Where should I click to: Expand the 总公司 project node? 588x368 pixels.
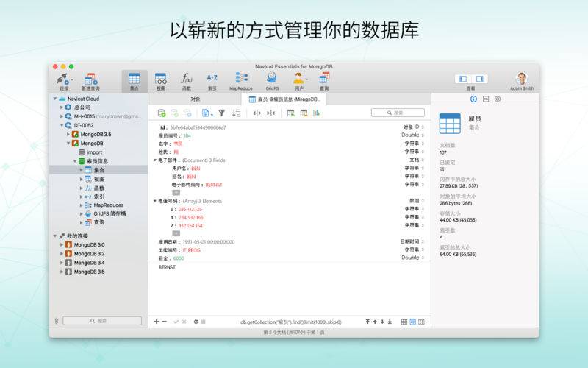[62, 107]
